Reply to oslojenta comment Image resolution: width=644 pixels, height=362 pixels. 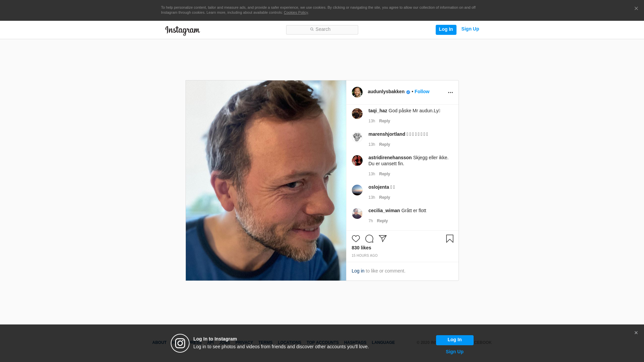(384, 197)
